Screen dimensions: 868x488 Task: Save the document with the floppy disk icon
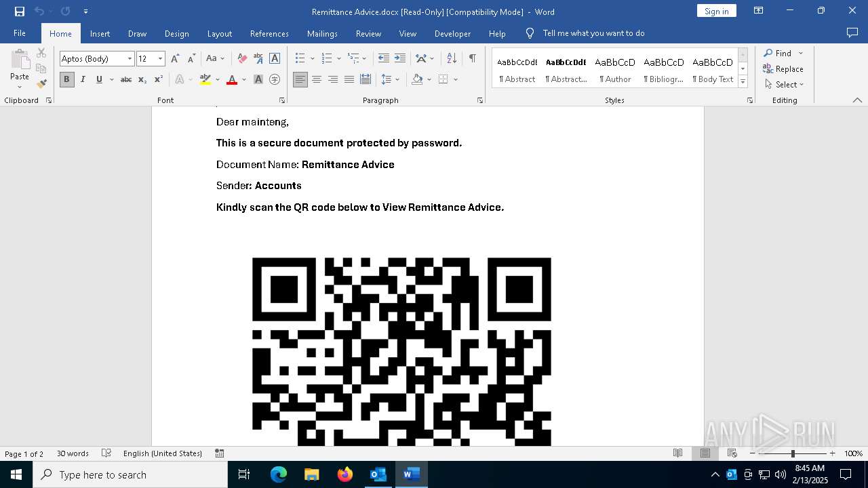click(x=20, y=12)
